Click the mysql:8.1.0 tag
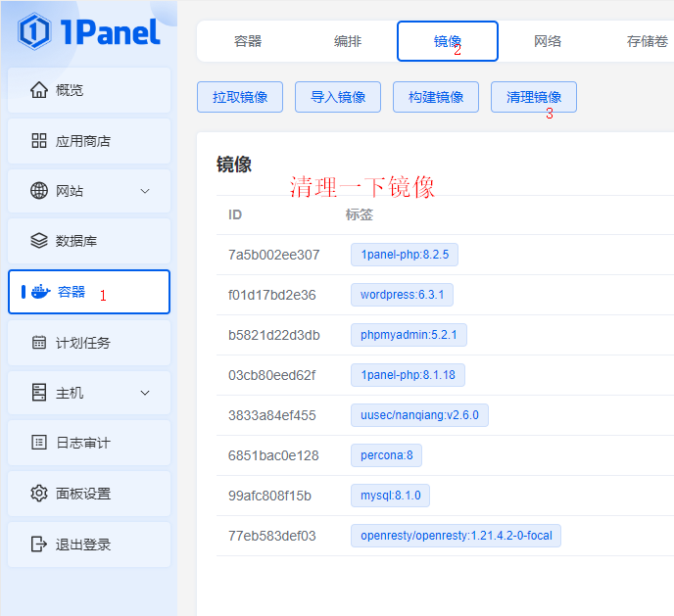Image resolution: width=674 pixels, height=616 pixels. (x=390, y=496)
